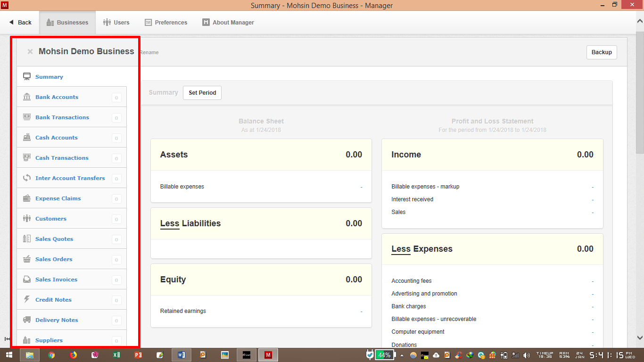
Task: Show hidden system tray icons
Action: [402, 355]
